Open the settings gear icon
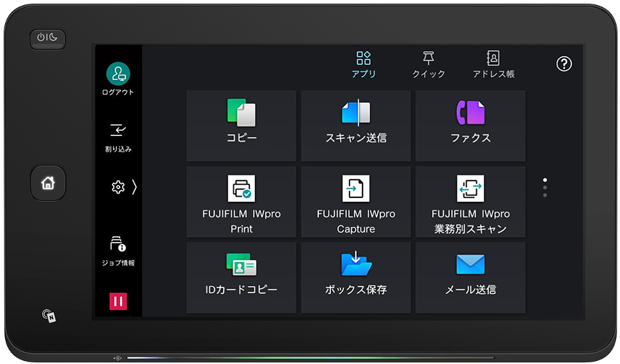This screenshot has width=620, height=364. (x=118, y=187)
